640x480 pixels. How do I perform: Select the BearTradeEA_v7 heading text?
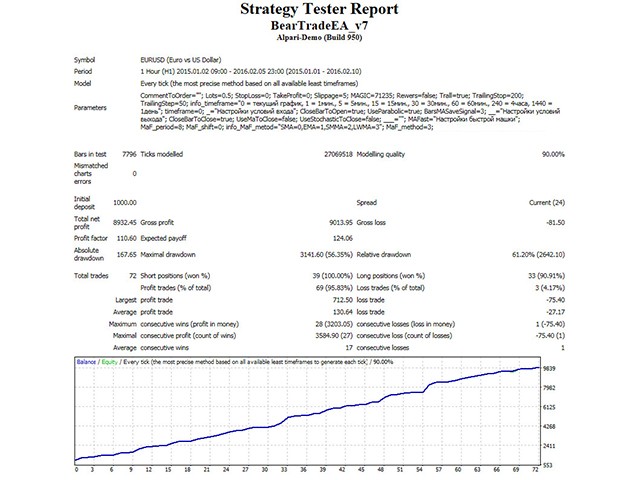tap(319, 26)
